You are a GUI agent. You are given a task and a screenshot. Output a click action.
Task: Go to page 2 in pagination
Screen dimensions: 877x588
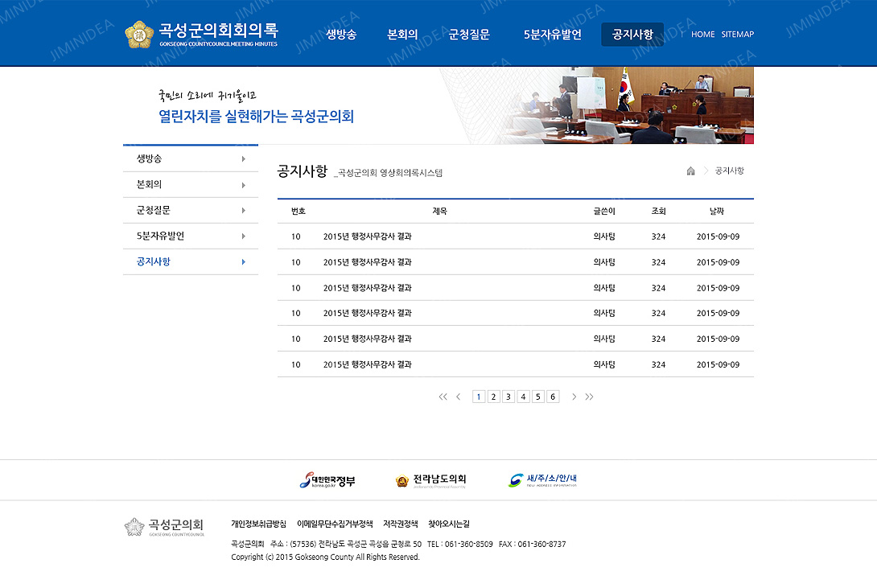[493, 397]
